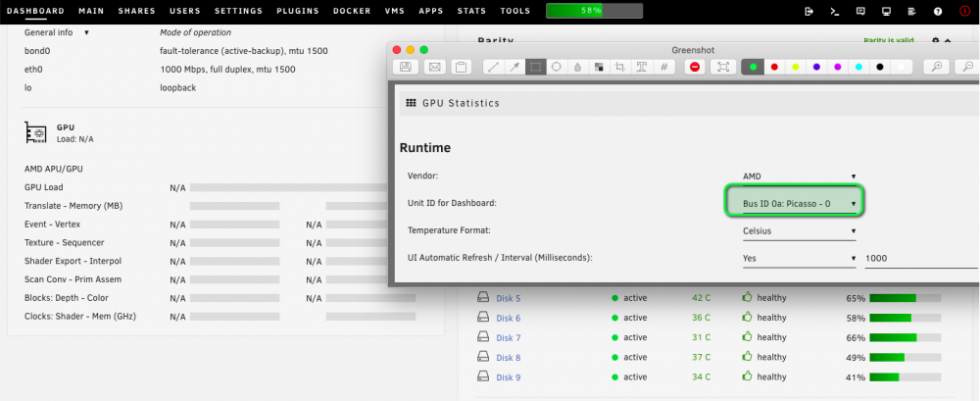The image size is (980, 401).
Task: Select the pixelate tool in Greenshot
Action: (x=599, y=67)
